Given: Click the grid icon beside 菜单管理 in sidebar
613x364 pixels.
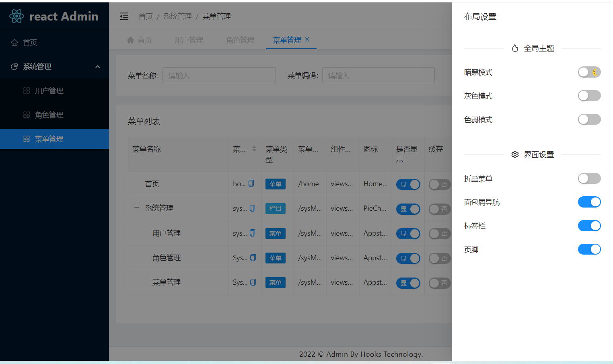Looking at the screenshot, I should 27,139.
